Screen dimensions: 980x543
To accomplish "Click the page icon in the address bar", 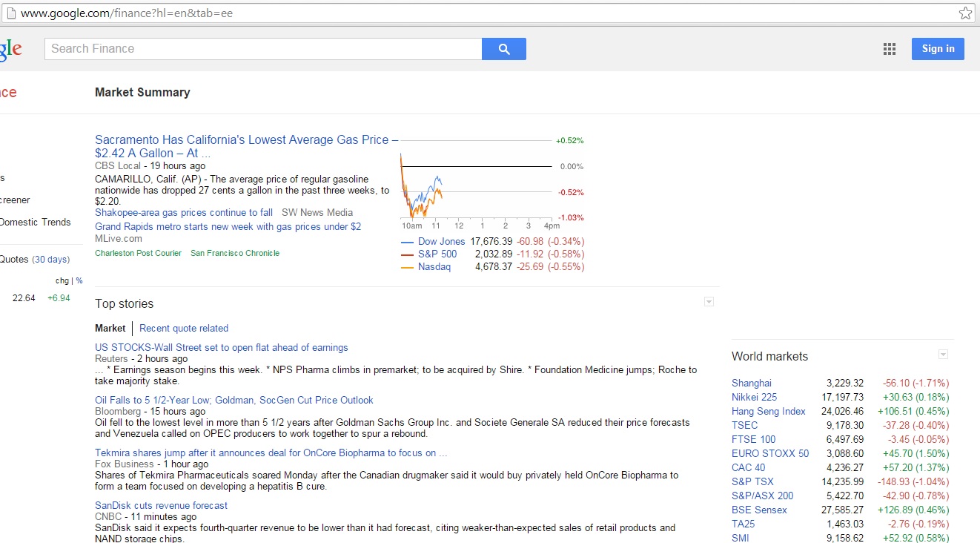I will pyautogui.click(x=10, y=13).
